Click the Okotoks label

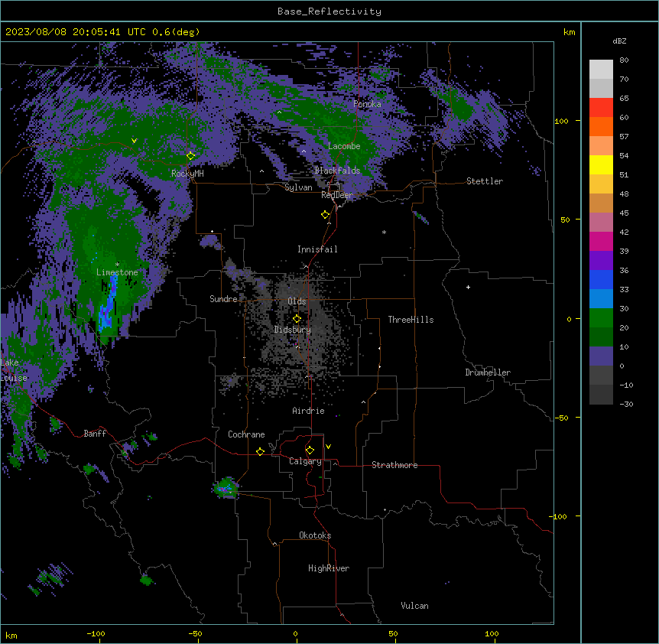[315, 535]
